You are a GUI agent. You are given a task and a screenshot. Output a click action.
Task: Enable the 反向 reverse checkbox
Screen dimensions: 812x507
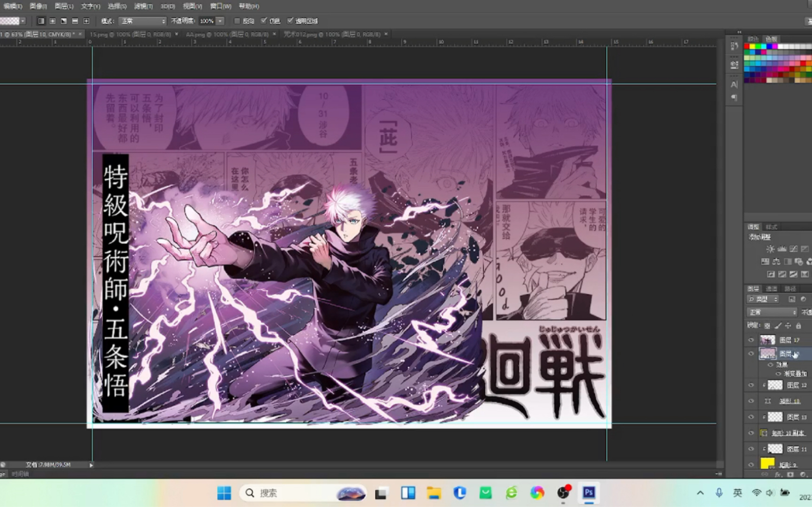click(237, 21)
